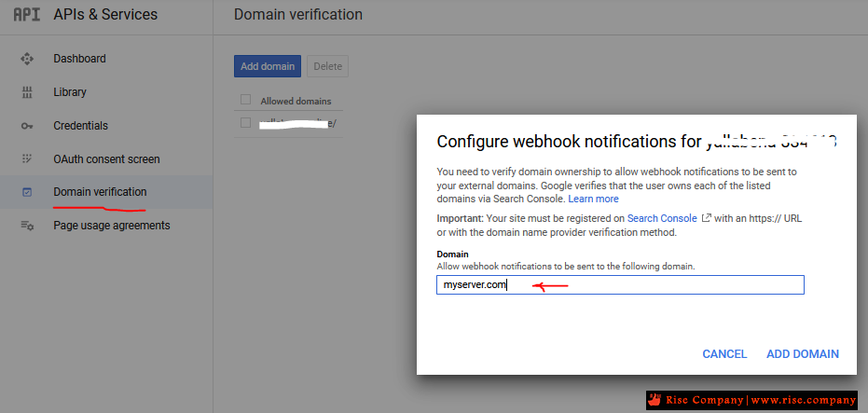Viewport: 868px width, 413px height.
Task: Go to Library section
Action: pyautogui.click(x=70, y=92)
